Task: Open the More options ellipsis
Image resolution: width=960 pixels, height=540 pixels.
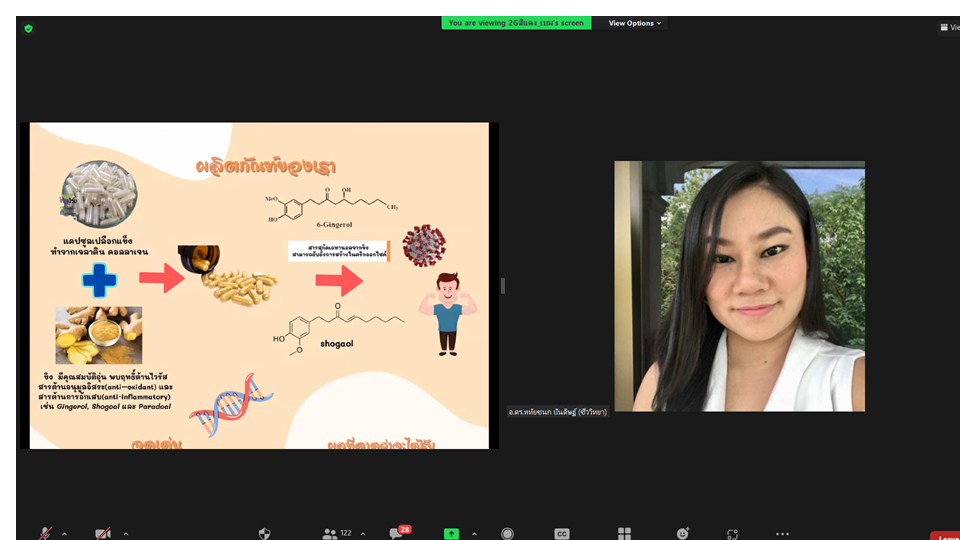Action: click(782, 534)
